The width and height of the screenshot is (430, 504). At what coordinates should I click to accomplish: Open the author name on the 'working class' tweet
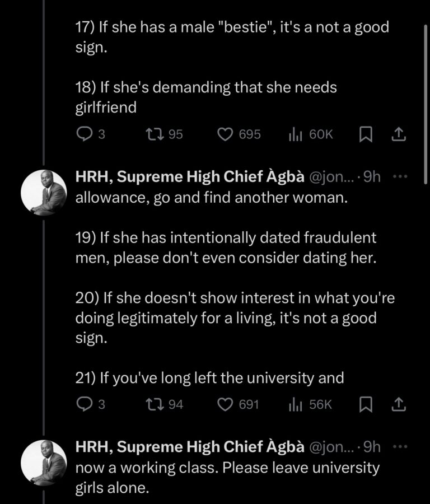pos(190,447)
